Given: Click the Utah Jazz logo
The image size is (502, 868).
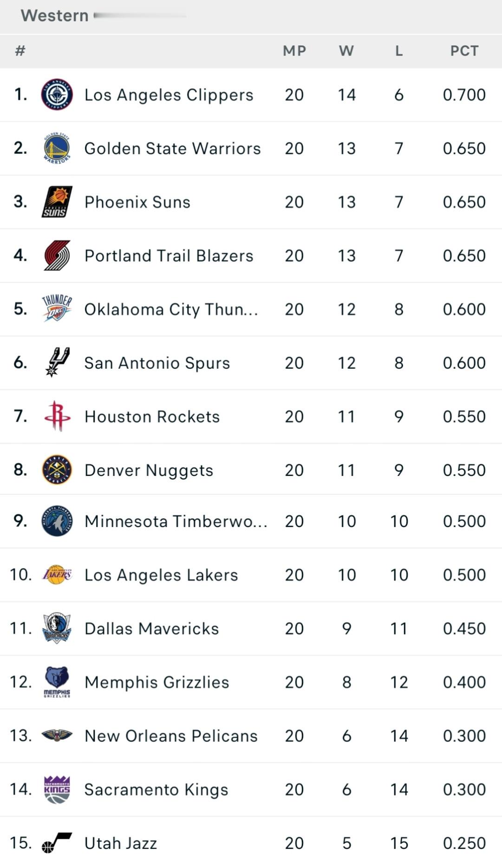Looking at the screenshot, I should [57, 842].
